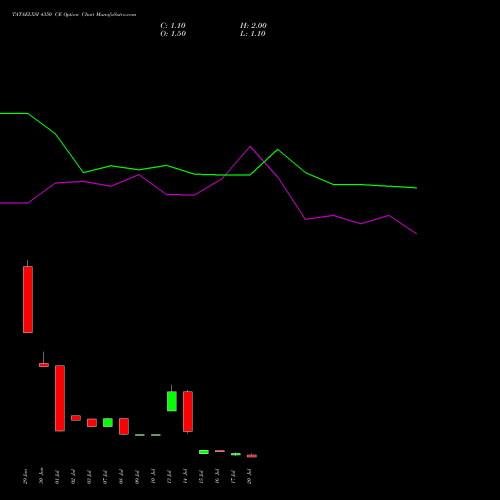Viewport: 500px width, 500px height.
Task: Click the open value O: 1.50
Action: tap(173, 34)
